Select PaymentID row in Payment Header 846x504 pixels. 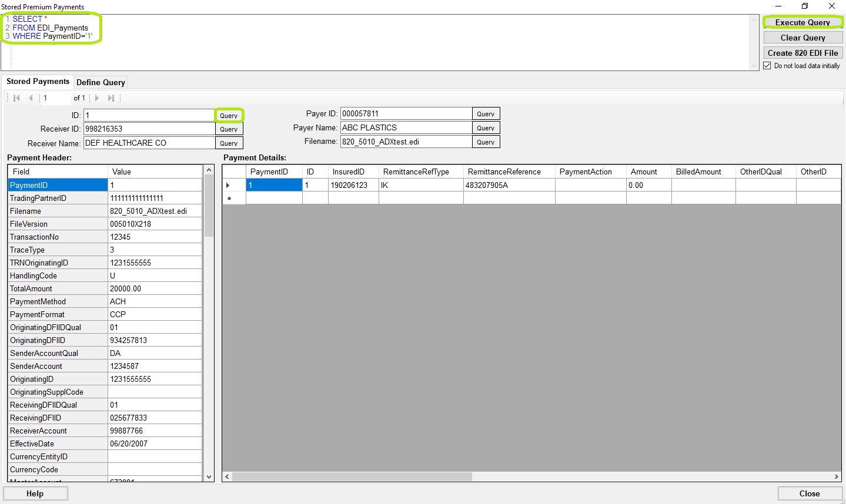point(105,185)
